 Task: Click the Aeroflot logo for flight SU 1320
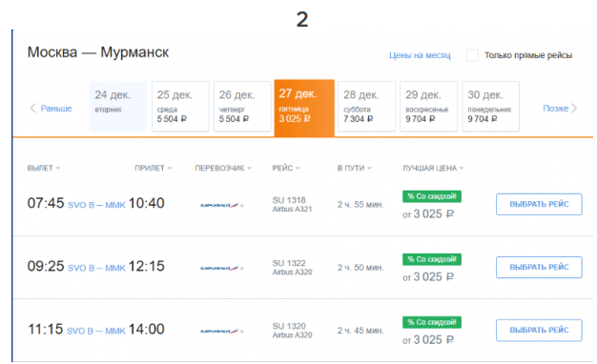(221, 332)
